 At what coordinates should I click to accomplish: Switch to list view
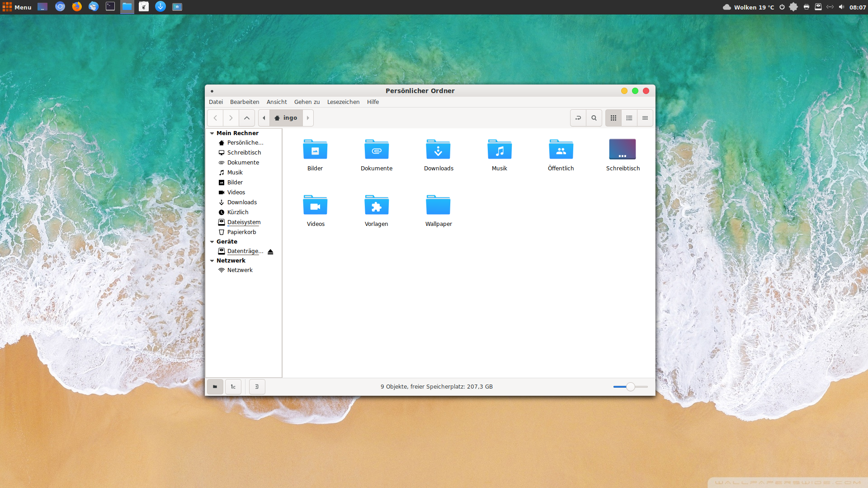(629, 118)
